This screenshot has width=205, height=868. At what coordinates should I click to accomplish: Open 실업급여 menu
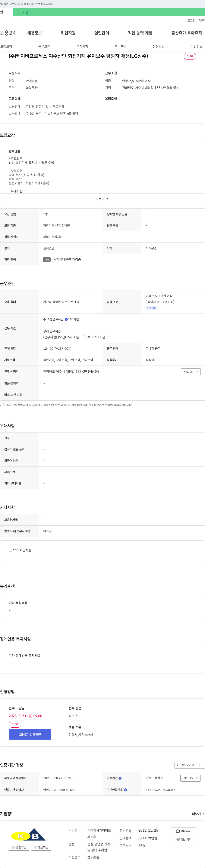[x=102, y=33]
